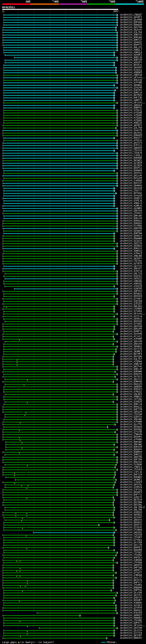Open hit UniRef100_Q6VEF2
This screenshot has width=146, height=644.
click(x=131, y=17)
